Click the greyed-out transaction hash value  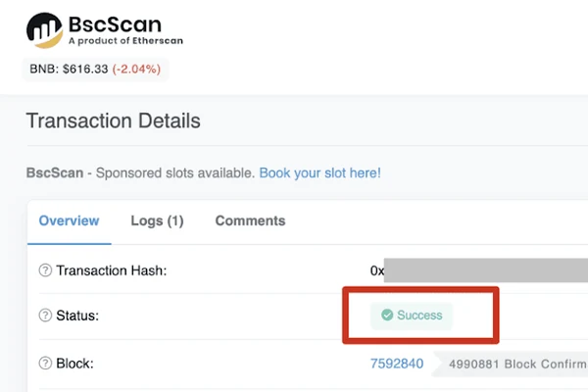486,270
